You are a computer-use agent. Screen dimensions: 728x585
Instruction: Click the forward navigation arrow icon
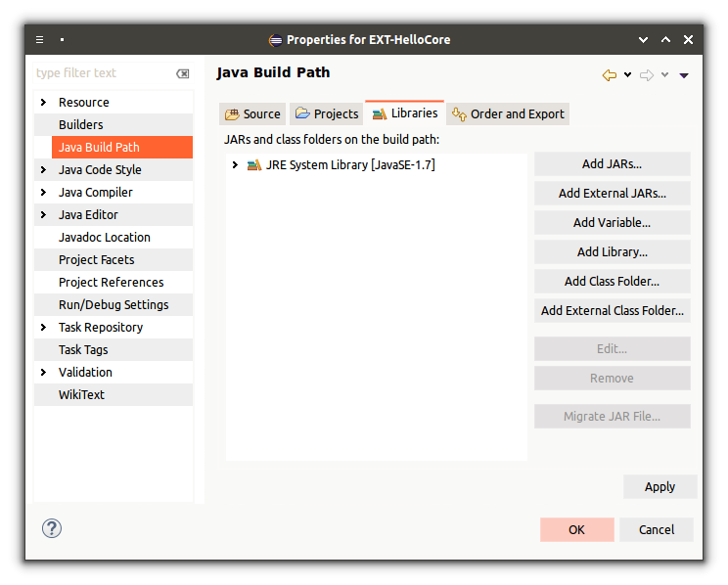[646, 75]
